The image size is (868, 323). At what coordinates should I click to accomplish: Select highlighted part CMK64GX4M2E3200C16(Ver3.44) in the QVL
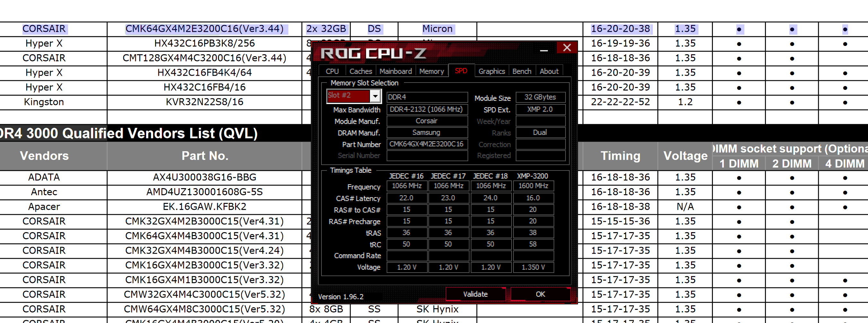point(205,29)
